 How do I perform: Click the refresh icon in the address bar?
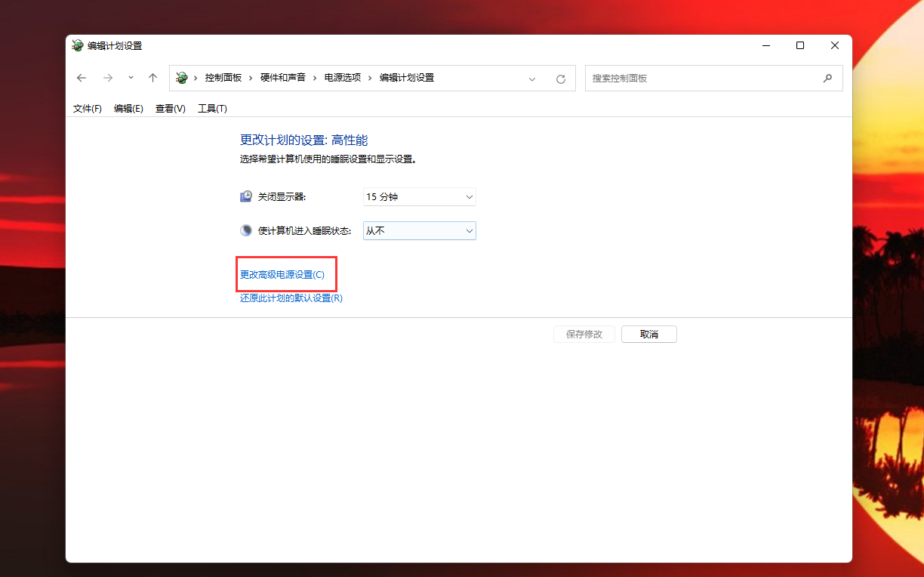561,78
